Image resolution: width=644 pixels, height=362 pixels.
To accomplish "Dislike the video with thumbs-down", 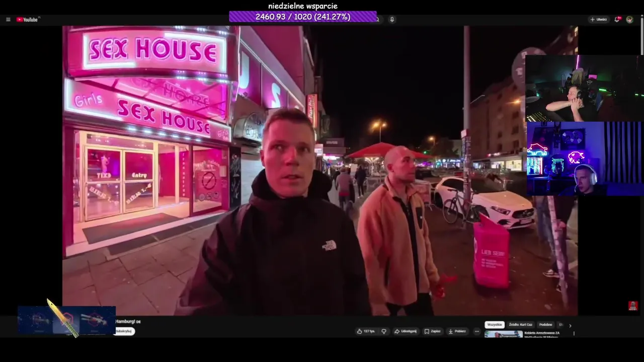I will (384, 331).
